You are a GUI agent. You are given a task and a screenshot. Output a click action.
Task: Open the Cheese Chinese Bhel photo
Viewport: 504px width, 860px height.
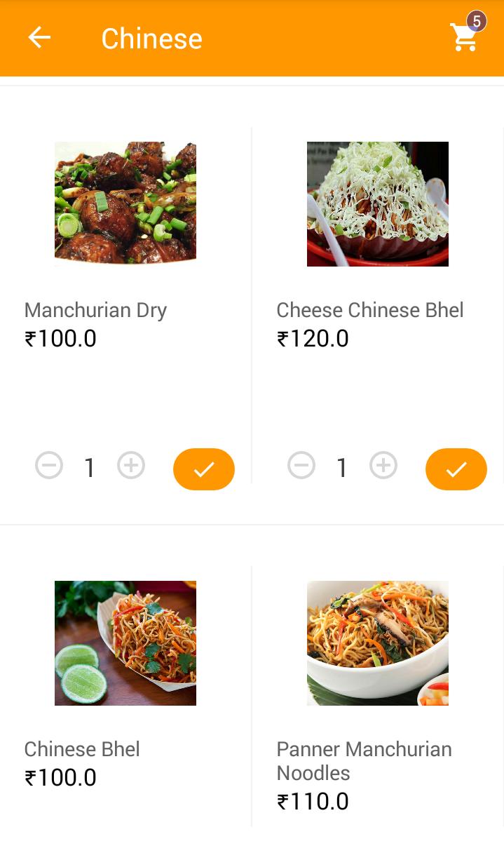point(378,203)
